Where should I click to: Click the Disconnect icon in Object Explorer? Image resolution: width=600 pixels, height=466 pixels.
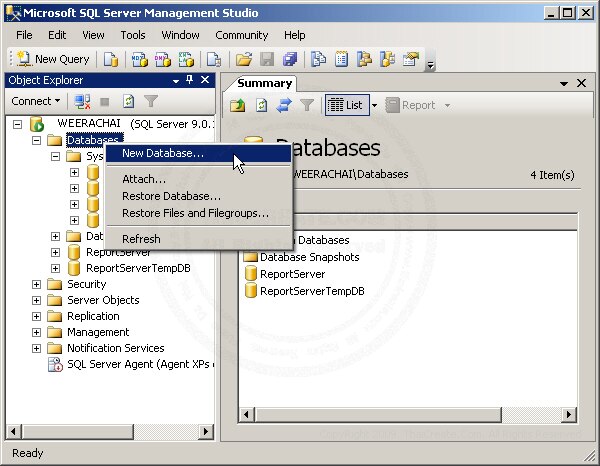tap(82, 101)
